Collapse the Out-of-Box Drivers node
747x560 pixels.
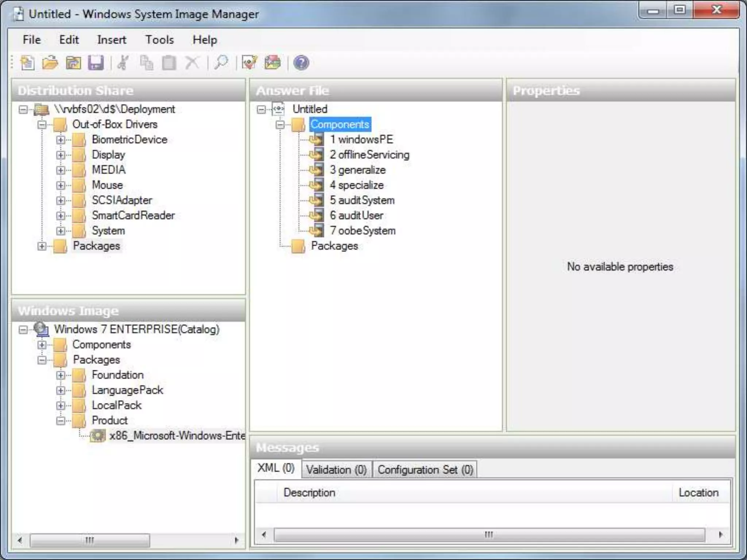[x=42, y=125]
